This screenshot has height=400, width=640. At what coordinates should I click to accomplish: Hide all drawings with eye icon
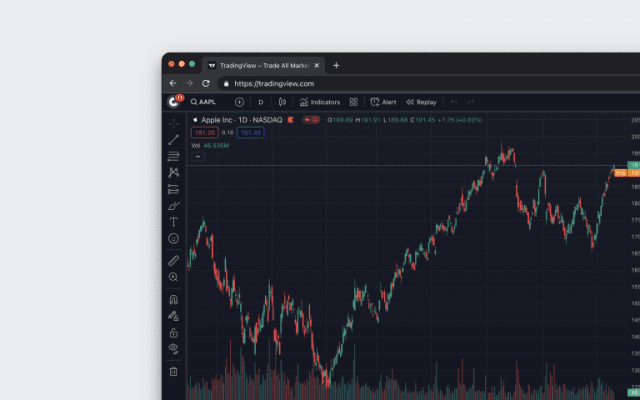pyautogui.click(x=173, y=348)
